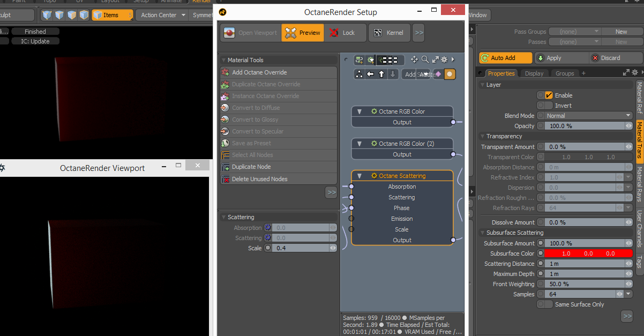The image size is (644, 336).
Task: Open the Samples dropdown arrow
Action: [628, 294]
